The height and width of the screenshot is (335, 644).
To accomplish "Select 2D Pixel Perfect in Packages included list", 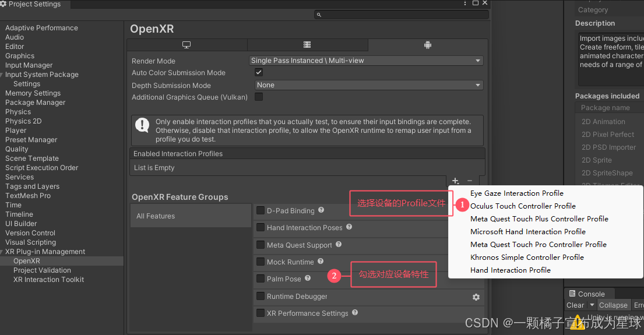I will [607, 134].
